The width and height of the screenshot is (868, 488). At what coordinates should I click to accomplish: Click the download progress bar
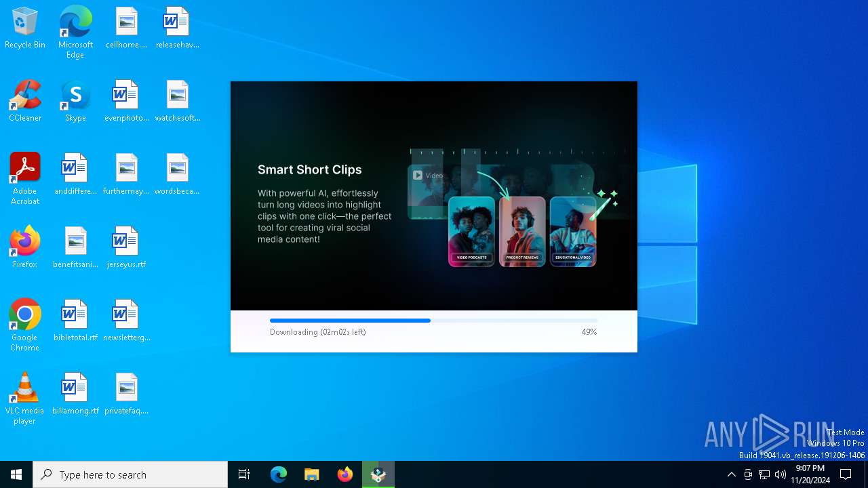(434, 321)
